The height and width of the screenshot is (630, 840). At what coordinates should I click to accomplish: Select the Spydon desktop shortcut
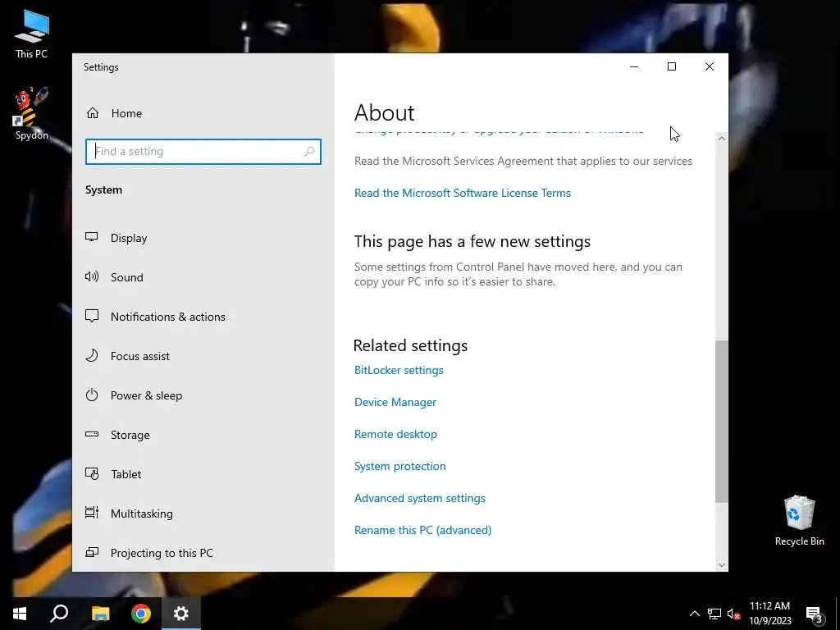click(32, 114)
